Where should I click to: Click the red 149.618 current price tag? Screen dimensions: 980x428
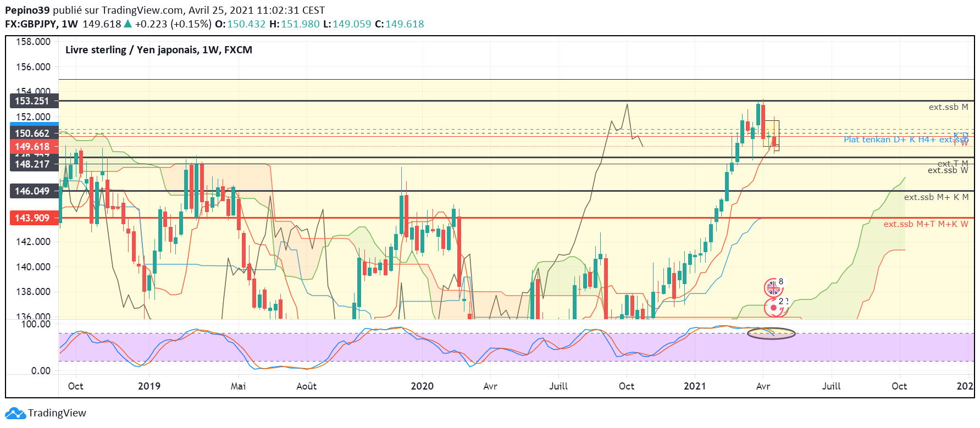[x=34, y=147]
